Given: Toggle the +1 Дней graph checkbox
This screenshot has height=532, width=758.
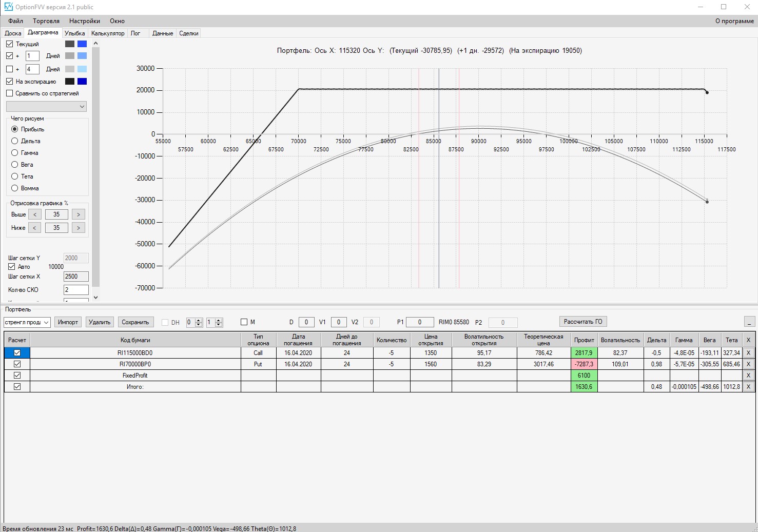Looking at the screenshot, I should click(x=9, y=56).
